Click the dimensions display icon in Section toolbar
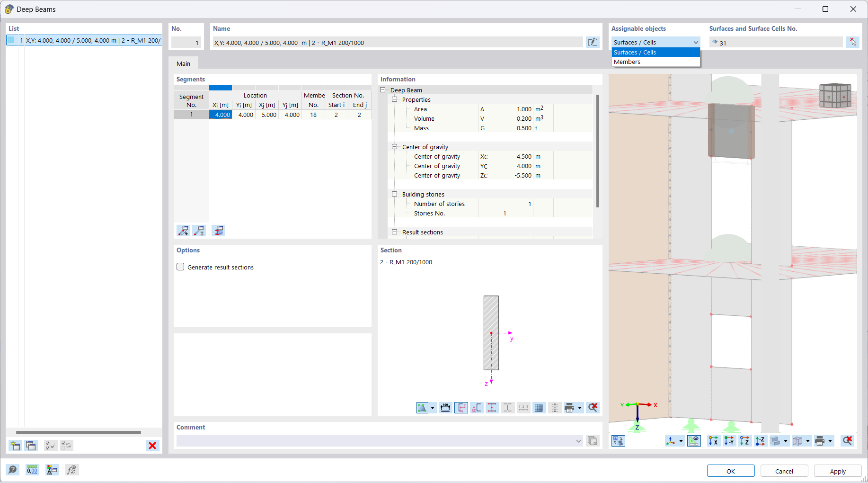 [445, 408]
